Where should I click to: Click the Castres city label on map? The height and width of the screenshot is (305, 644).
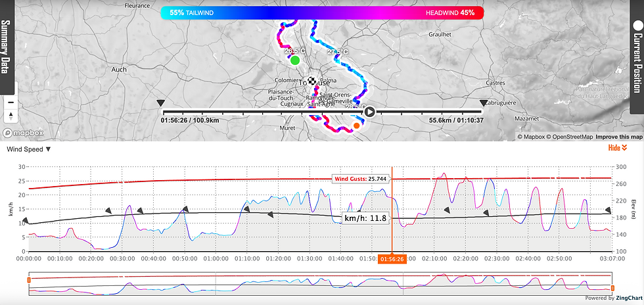[495, 83]
